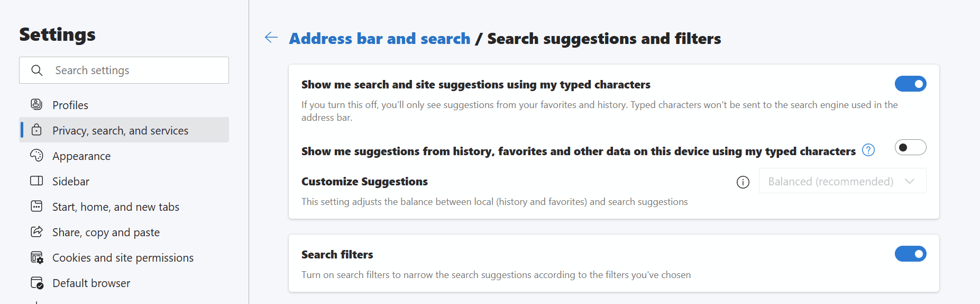The width and height of the screenshot is (980, 304).
Task: Disable search and site suggestions toggle
Action: point(910,84)
